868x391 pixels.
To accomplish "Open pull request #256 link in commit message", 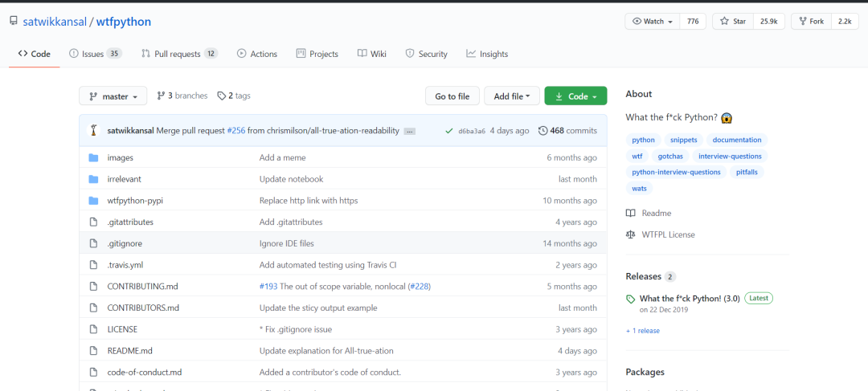I will tap(236, 131).
